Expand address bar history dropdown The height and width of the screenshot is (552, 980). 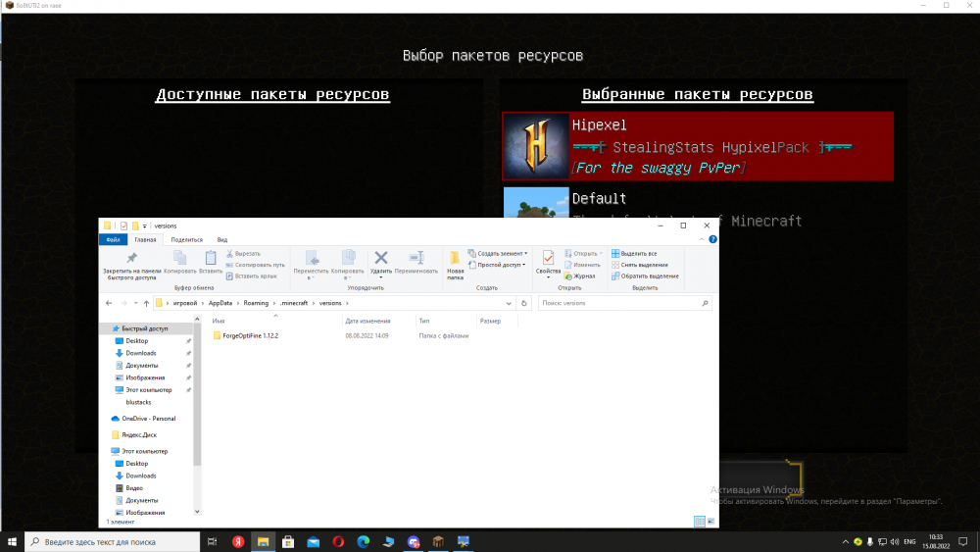(509, 303)
